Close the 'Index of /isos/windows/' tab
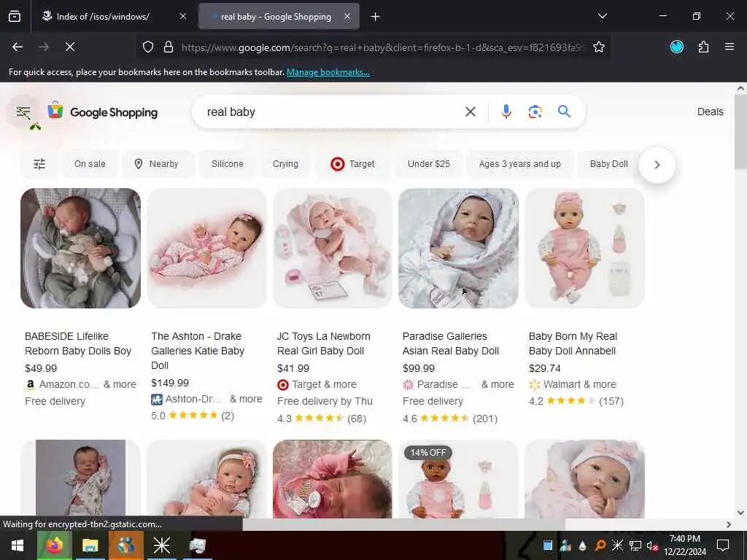The width and height of the screenshot is (747, 560). click(x=182, y=17)
